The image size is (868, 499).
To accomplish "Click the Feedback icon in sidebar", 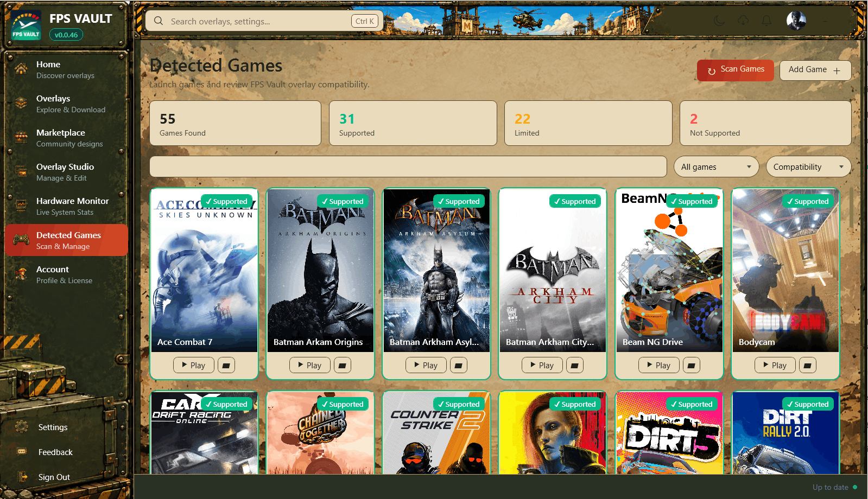I will 22,451.
